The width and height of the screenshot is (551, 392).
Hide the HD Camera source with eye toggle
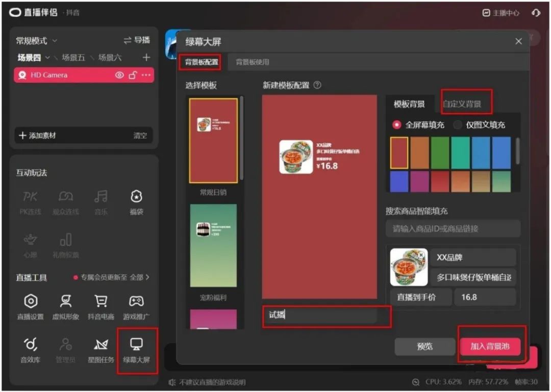[x=119, y=75]
